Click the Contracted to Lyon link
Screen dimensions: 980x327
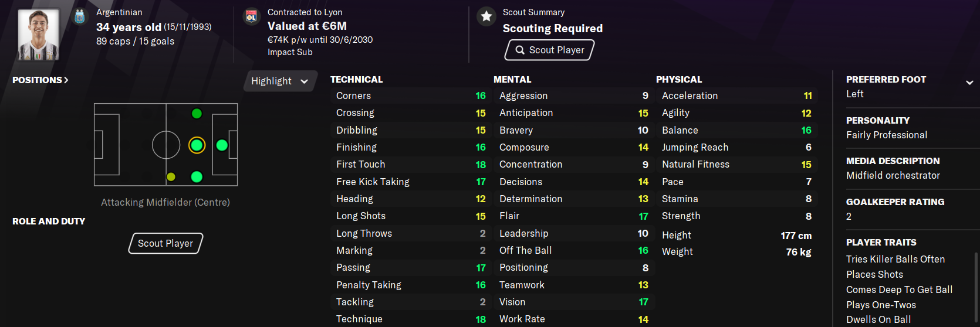pos(305,12)
